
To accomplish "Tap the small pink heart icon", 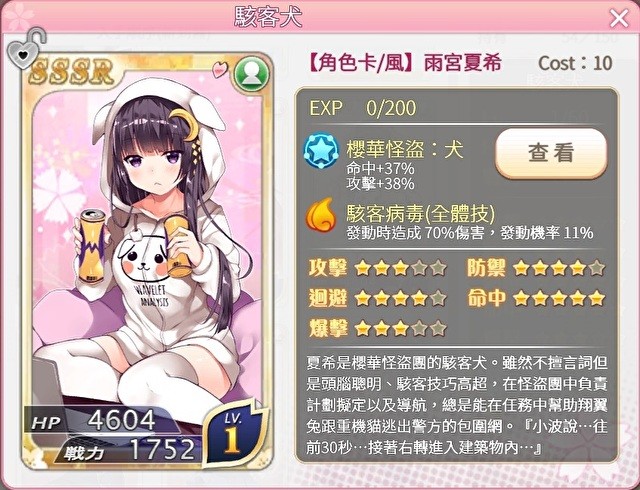I will (x=220, y=69).
